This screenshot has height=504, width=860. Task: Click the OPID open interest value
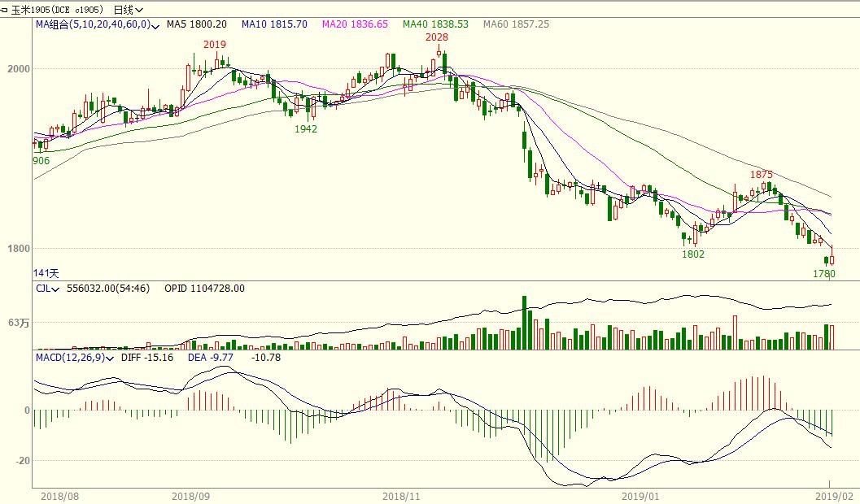(204, 288)
